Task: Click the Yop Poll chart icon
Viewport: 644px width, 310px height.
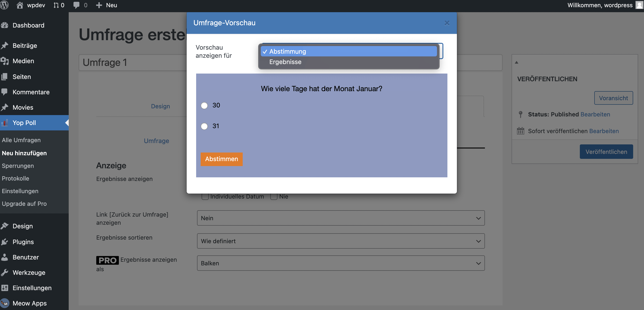Action: click(5, 123)
